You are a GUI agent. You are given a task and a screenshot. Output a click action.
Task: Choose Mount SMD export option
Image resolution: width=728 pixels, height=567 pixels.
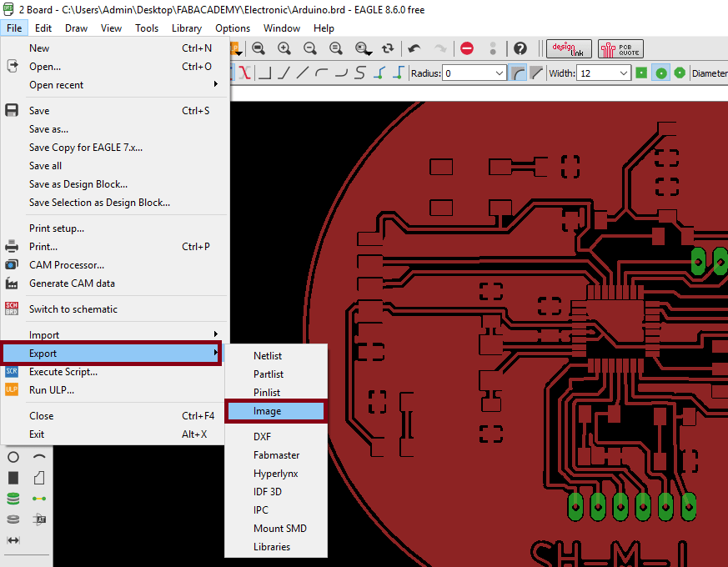pyautogui.click(x=276, y=529)
